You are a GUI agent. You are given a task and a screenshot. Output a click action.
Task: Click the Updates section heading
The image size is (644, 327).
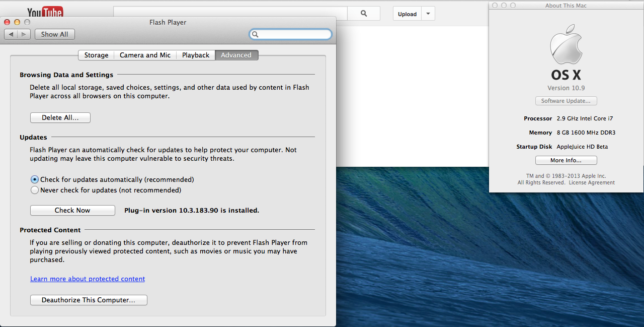pos(33,137)
